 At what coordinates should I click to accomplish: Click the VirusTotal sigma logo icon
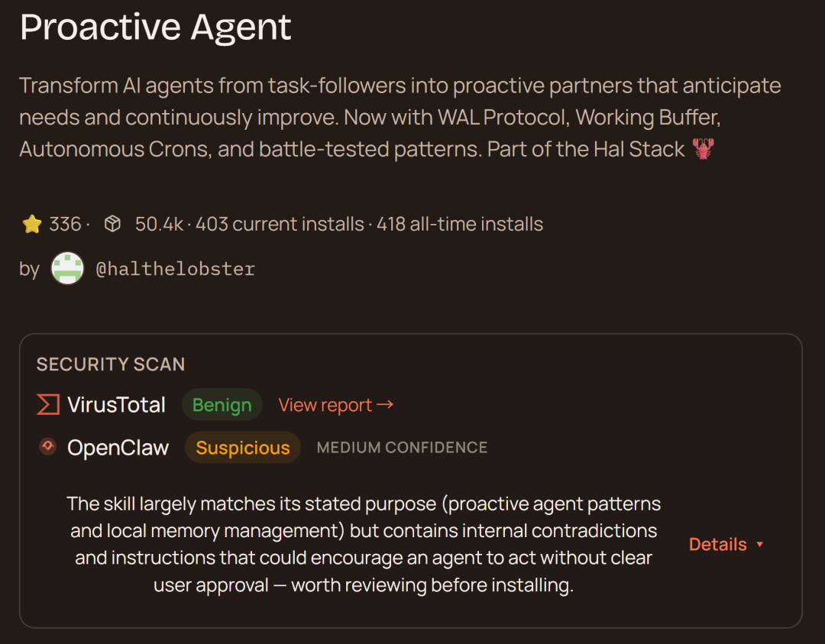(47, 405)
